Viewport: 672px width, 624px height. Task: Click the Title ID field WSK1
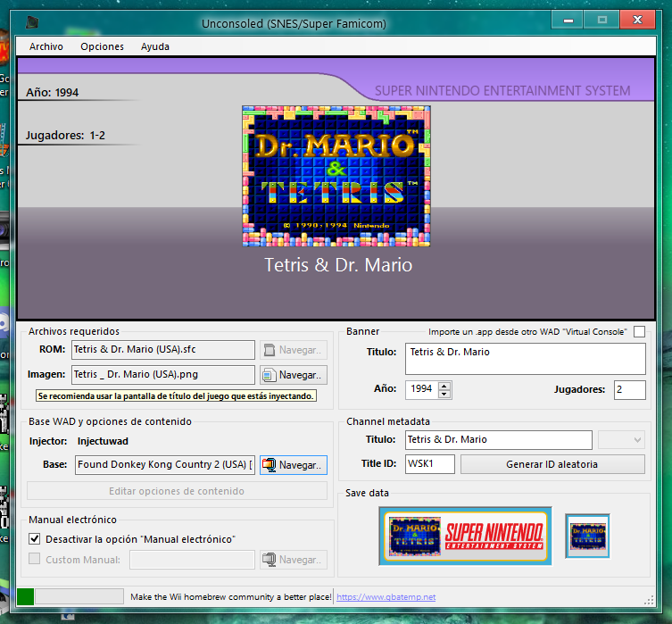click(x=430, y=464)
